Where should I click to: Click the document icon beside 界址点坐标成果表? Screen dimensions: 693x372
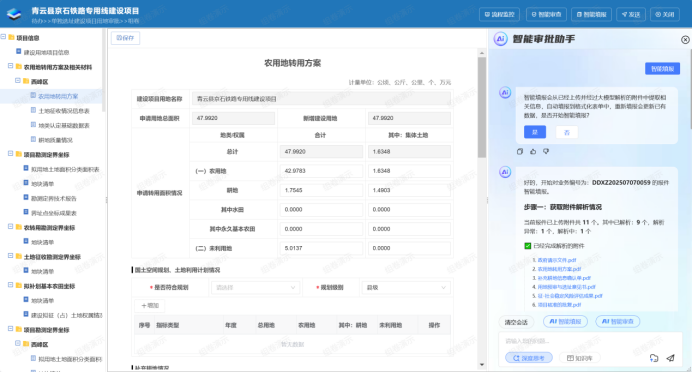click(26, 212)
